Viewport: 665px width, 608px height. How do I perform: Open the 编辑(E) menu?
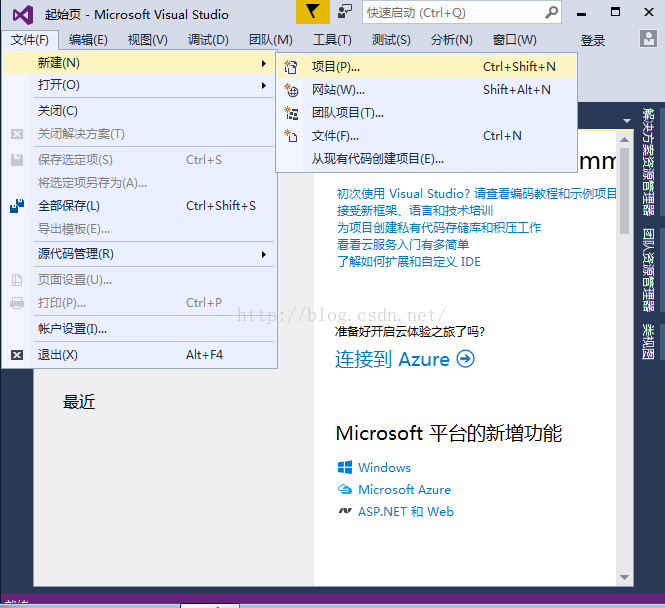pyautogui.click(x=88, y=40)
